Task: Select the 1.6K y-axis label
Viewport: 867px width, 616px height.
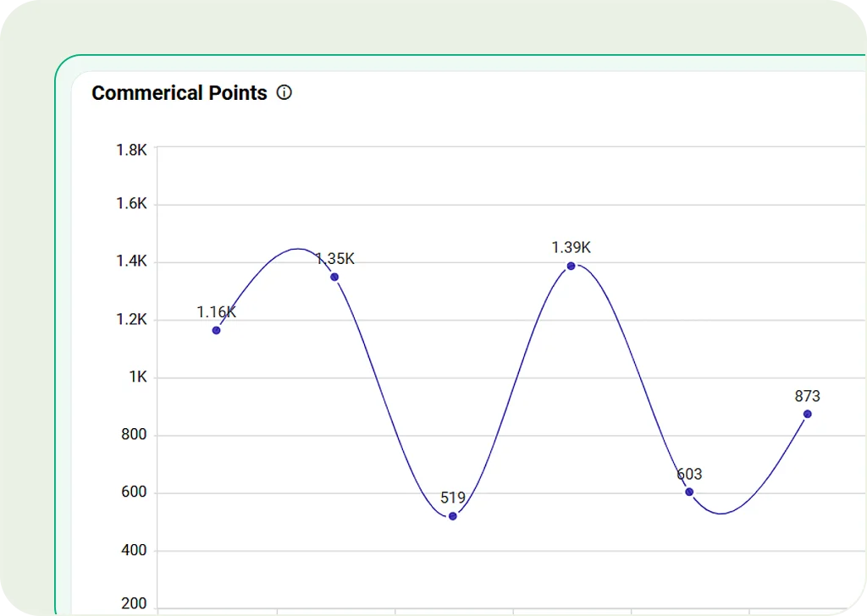Action: click(131, 204)
